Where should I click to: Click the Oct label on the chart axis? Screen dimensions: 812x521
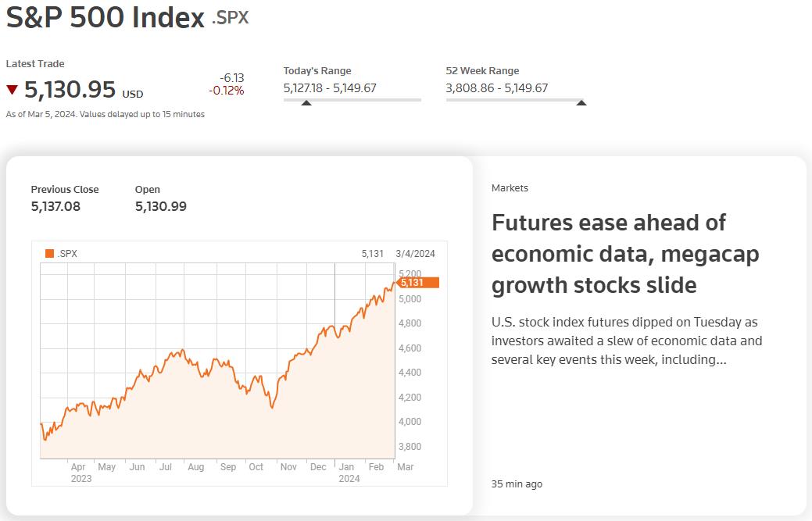pyautogui.click(x=256, y=466)
